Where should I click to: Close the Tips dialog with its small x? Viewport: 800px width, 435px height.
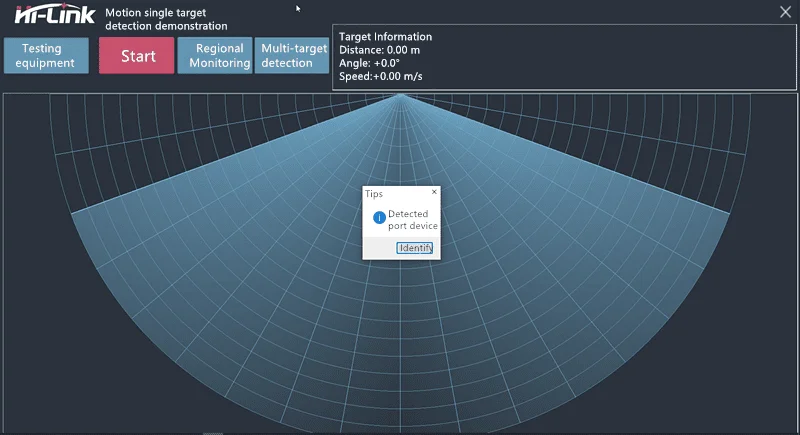tap(434, 191)
